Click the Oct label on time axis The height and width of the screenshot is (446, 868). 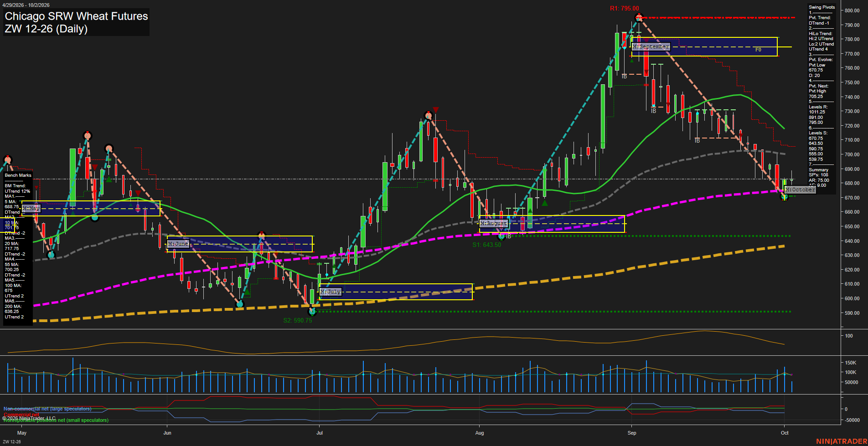(x=785, y=433)
